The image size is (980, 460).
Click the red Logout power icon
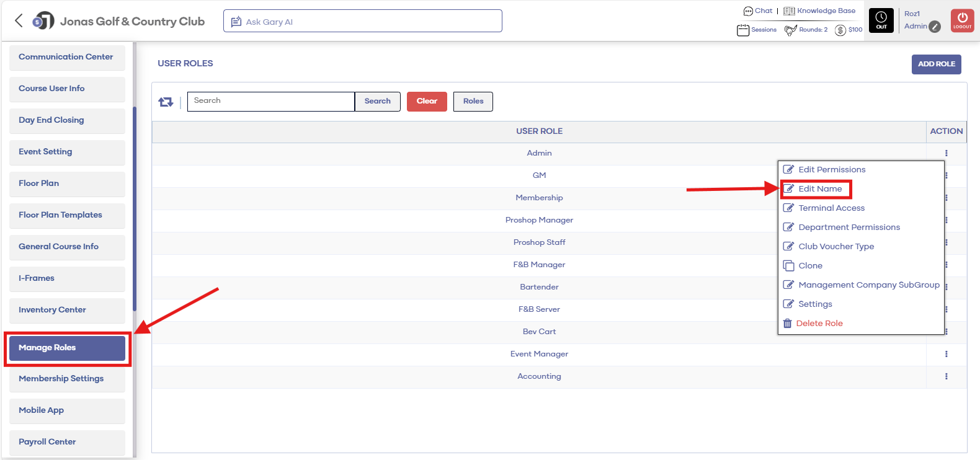click(x=963, y=20)
